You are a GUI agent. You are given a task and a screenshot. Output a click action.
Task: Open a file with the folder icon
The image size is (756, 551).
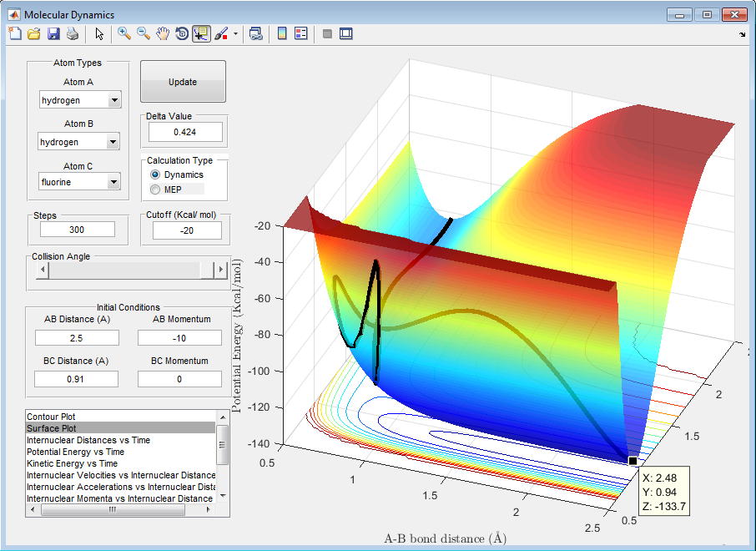coord(33,34)
